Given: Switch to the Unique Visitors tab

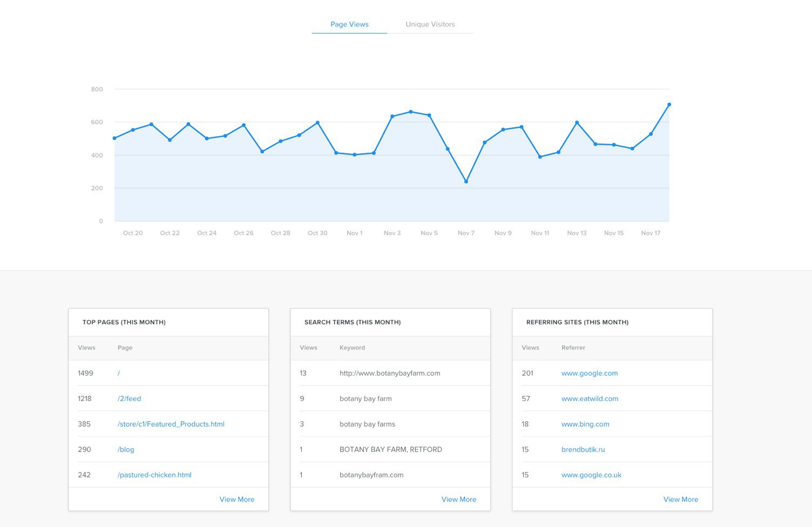Looking at the screenshot, I should (430, 24).
